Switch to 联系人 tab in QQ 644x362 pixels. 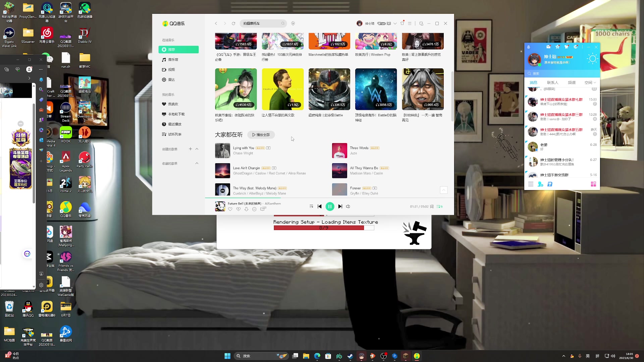pos(552,82)
